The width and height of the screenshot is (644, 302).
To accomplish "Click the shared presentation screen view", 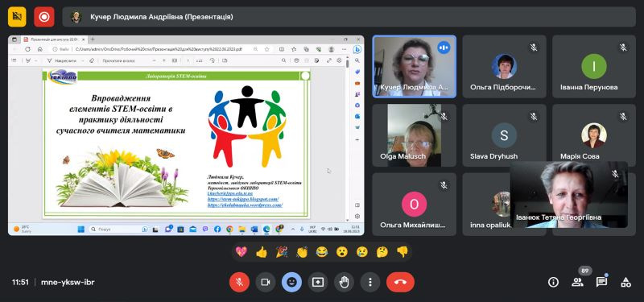I will pos(186,135).
